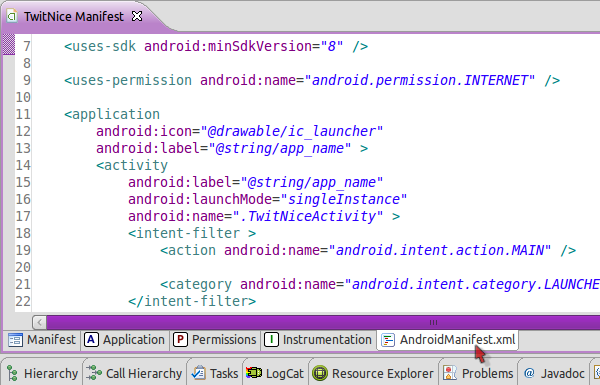Click the Javadoc @ icon

tap(529, 373)
